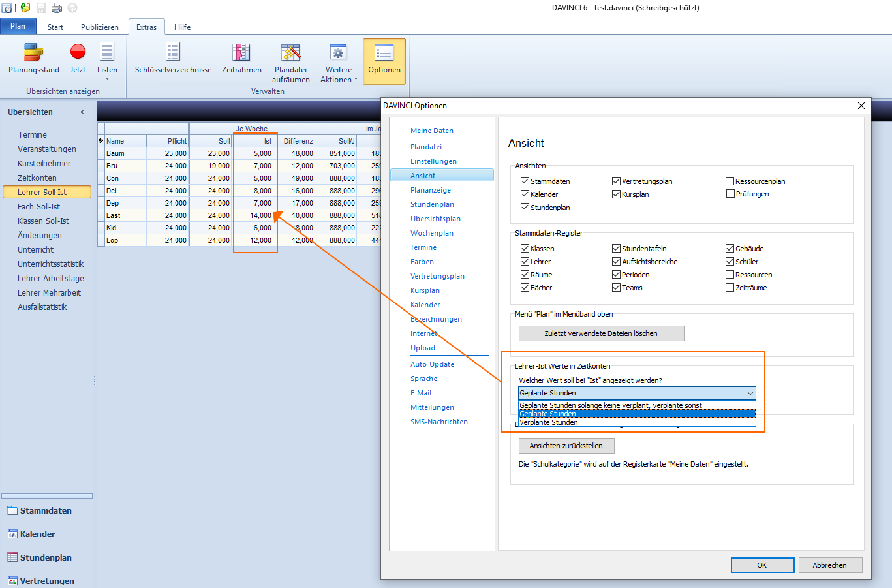Choose 'Verplante Stunden' in dropdown list

[x=637, y=422]
